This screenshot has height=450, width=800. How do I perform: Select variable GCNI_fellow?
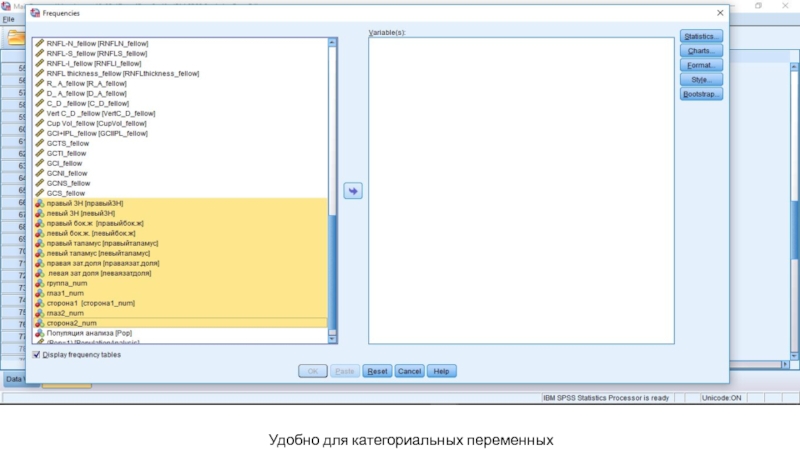67,173
